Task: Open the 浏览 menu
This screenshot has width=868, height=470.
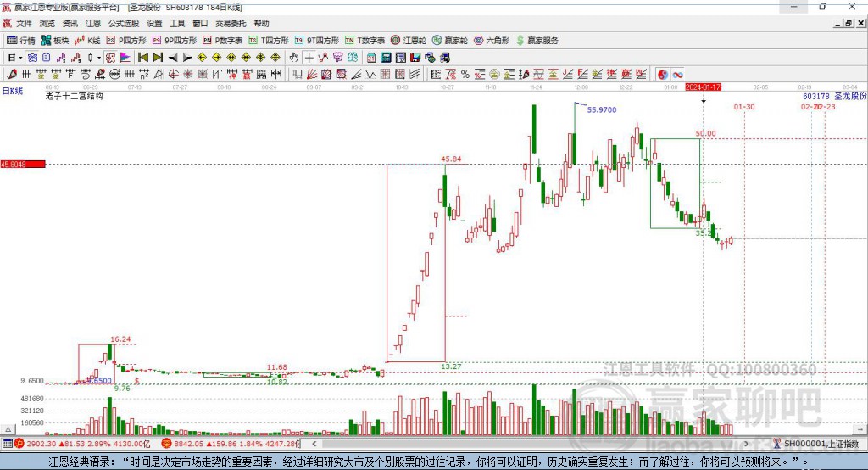Action: 47,23
